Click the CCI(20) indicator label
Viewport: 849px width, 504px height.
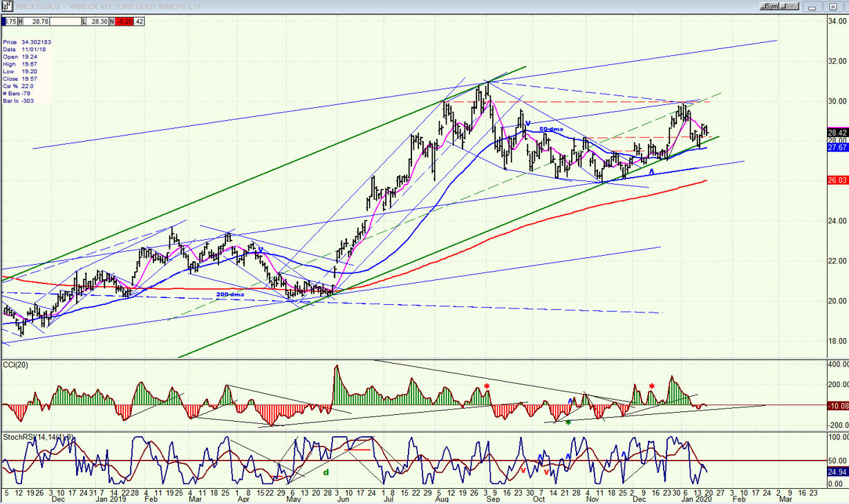pos(15,365)
